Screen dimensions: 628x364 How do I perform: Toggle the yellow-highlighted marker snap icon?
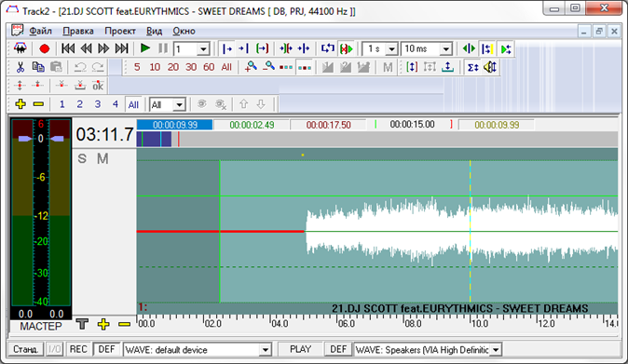click(x=487, y=48)
